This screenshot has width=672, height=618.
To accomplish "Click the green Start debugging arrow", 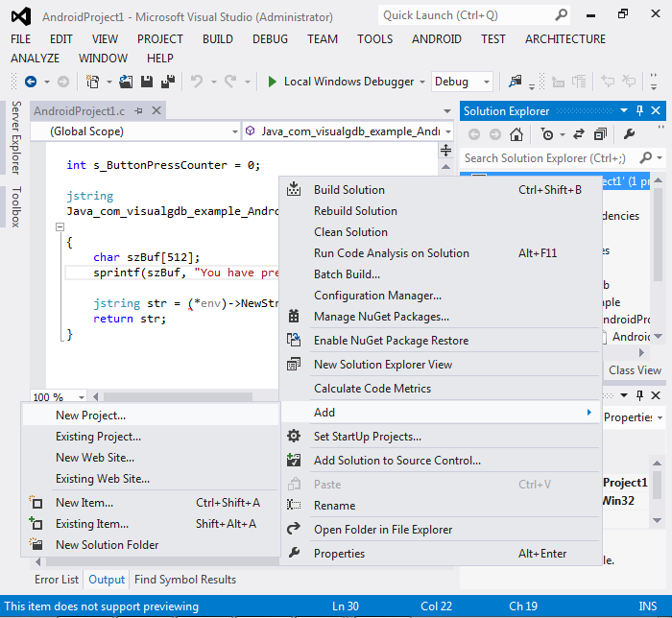I will point(273,82).
